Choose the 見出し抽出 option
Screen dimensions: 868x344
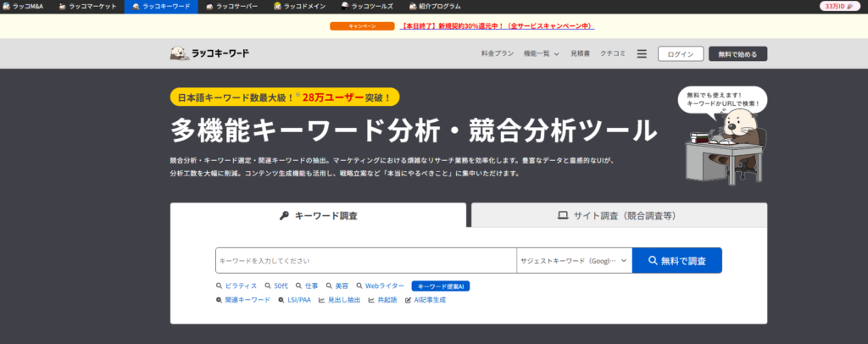pos(338,300)
